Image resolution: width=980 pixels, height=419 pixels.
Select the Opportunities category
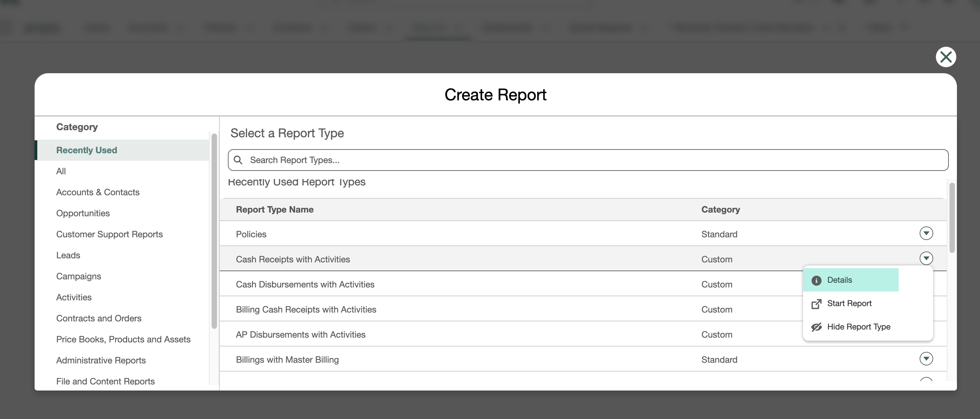point(122,213)
